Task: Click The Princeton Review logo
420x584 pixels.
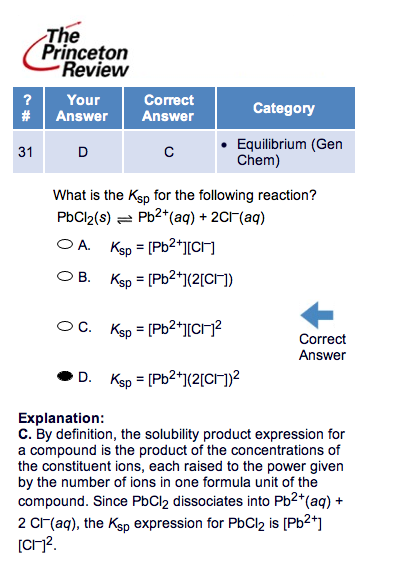Action: tap(76, 51)
